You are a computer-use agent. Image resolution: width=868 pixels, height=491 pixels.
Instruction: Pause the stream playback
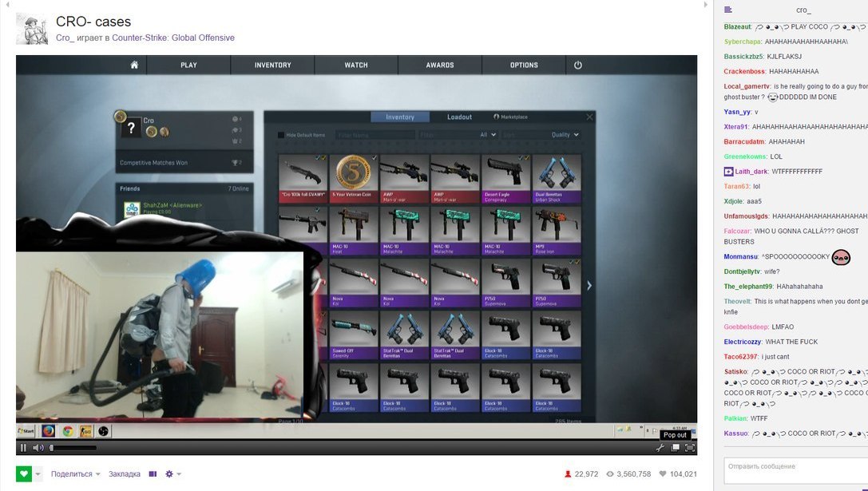23,448
